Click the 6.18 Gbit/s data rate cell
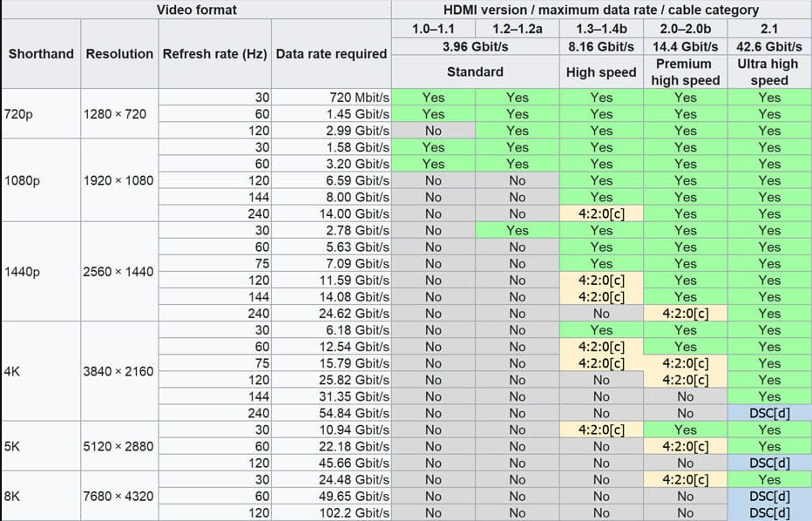 (331, 330)
